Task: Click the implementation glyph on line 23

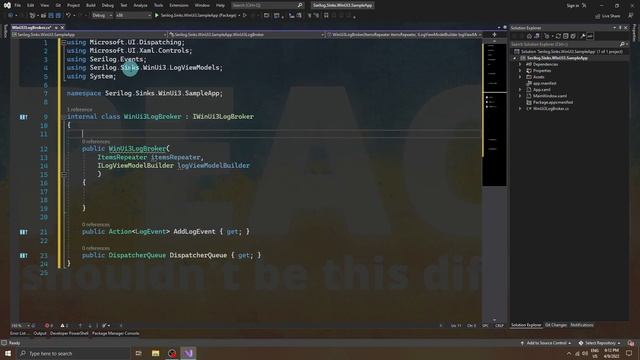Action: point(24,256)
